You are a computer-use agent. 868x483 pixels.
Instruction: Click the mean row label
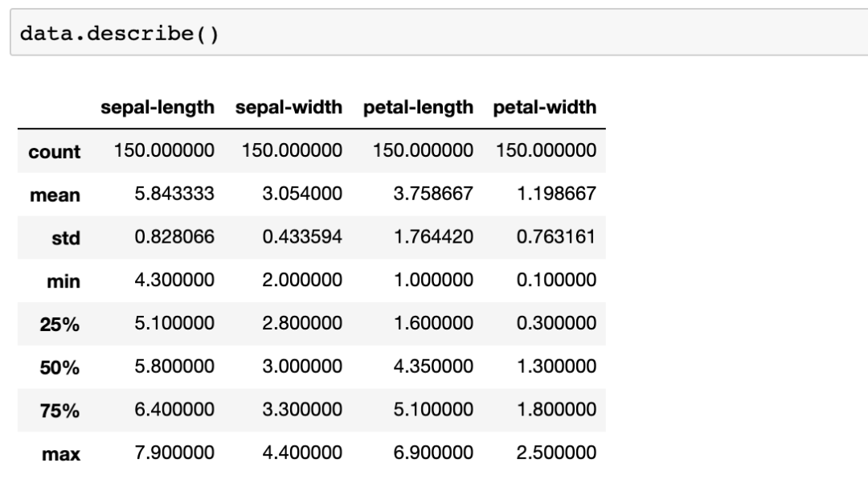coord(55,194)
